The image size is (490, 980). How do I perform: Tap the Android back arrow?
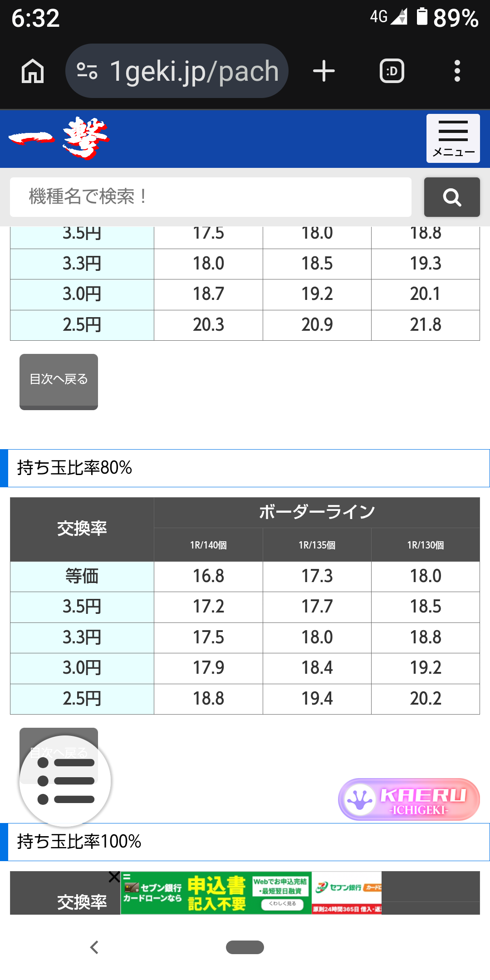[x=94, y=947]
